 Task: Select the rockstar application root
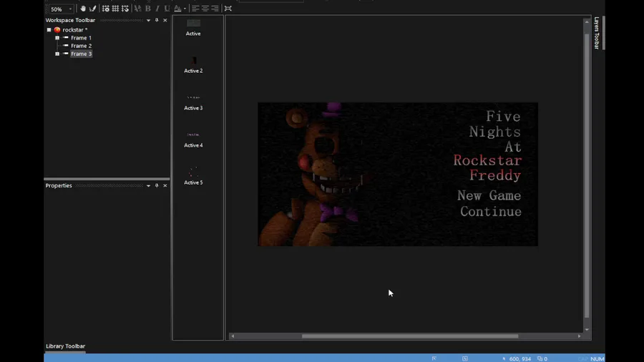click(74, 29)
